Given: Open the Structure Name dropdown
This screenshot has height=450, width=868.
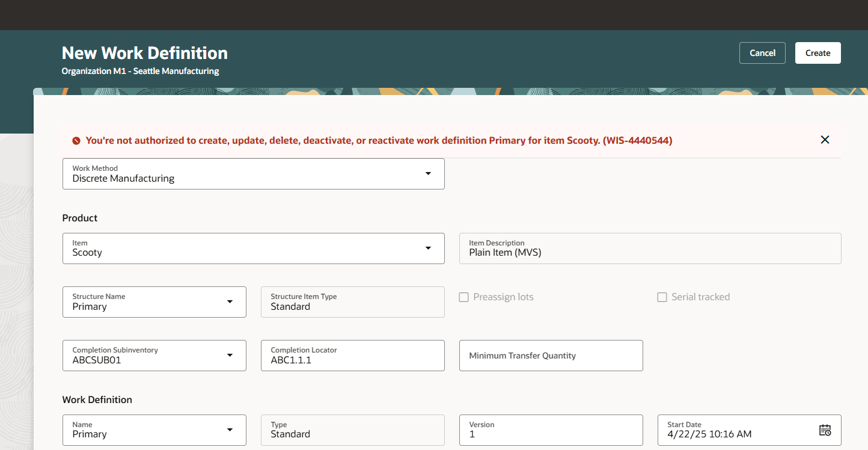Looking at the screenshot, I should (x=230, y=301).
